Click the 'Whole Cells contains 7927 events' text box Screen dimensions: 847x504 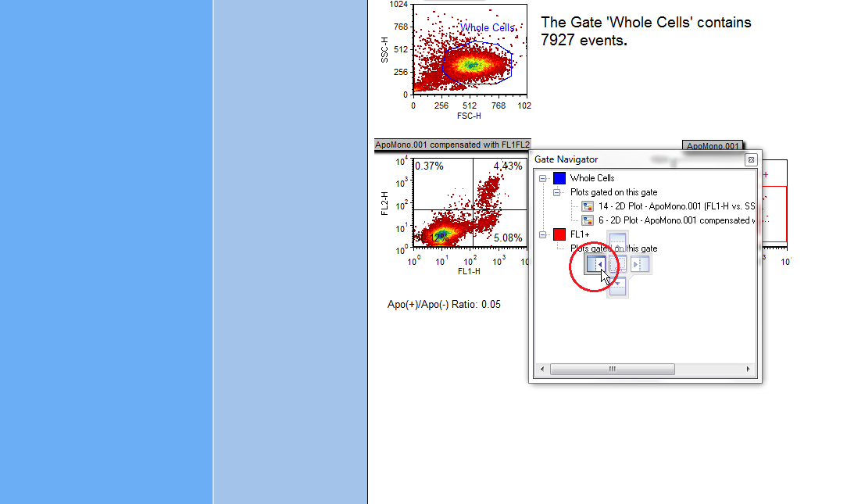[x=646, y=31]
